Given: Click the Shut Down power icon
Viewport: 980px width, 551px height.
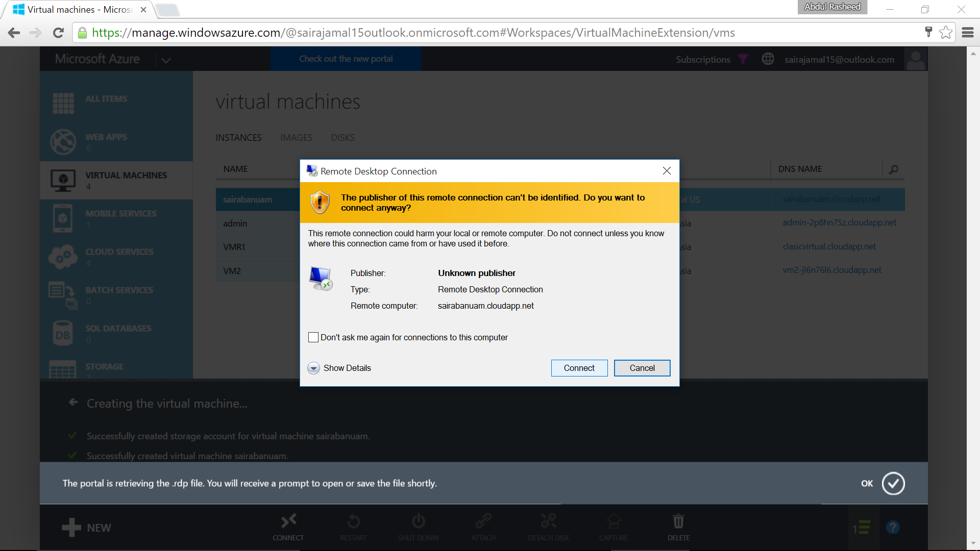Looking at the screenshot, I should (419, 521).
